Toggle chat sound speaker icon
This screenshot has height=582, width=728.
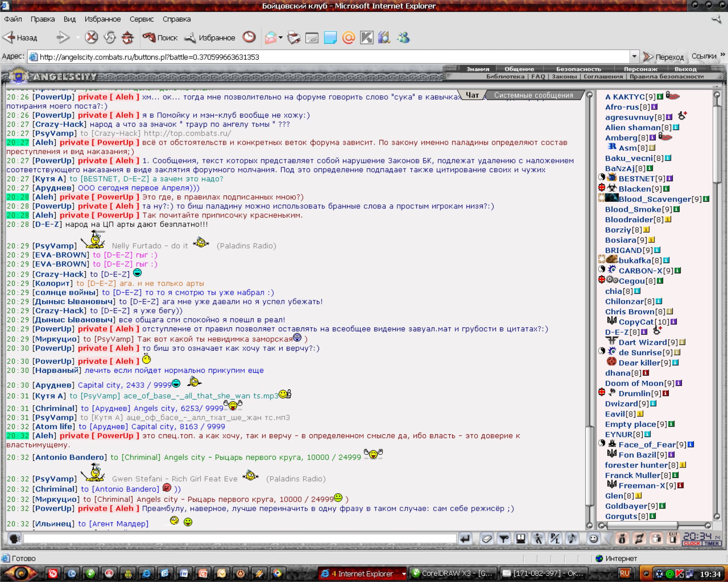point(572,538)
